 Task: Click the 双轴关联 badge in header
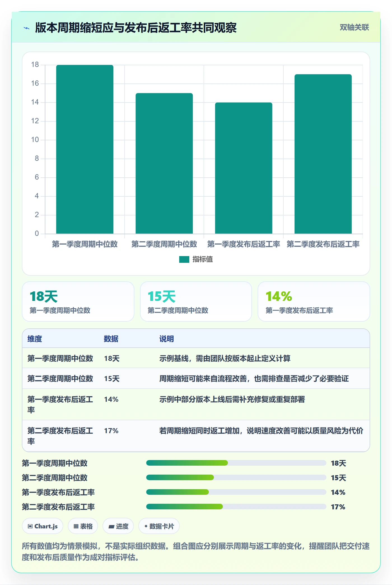[x=354, y=27]
